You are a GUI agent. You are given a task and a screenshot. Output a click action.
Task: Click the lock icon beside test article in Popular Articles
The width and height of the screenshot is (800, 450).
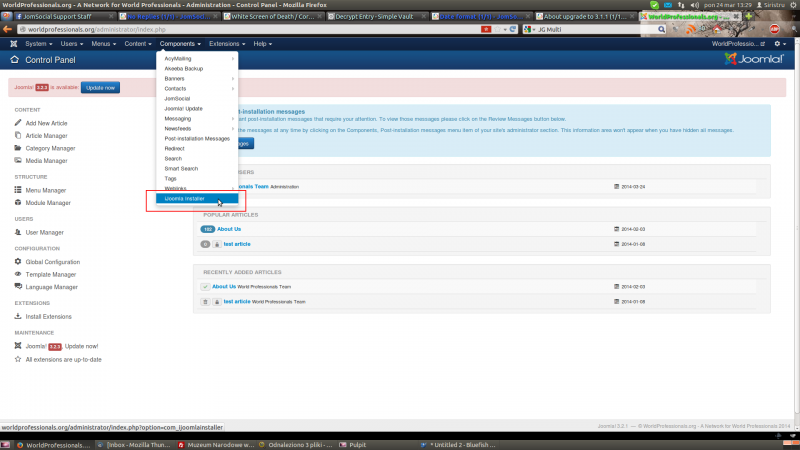[x=217, y=244]
